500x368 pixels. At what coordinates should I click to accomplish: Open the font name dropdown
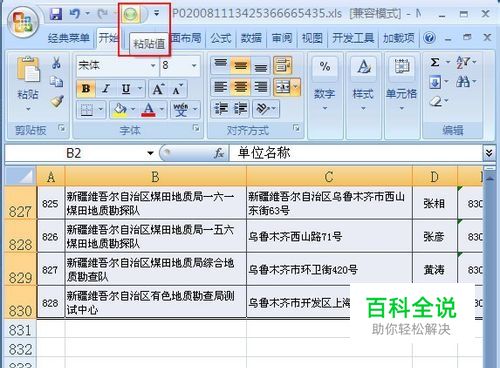[x=153, y=65]
